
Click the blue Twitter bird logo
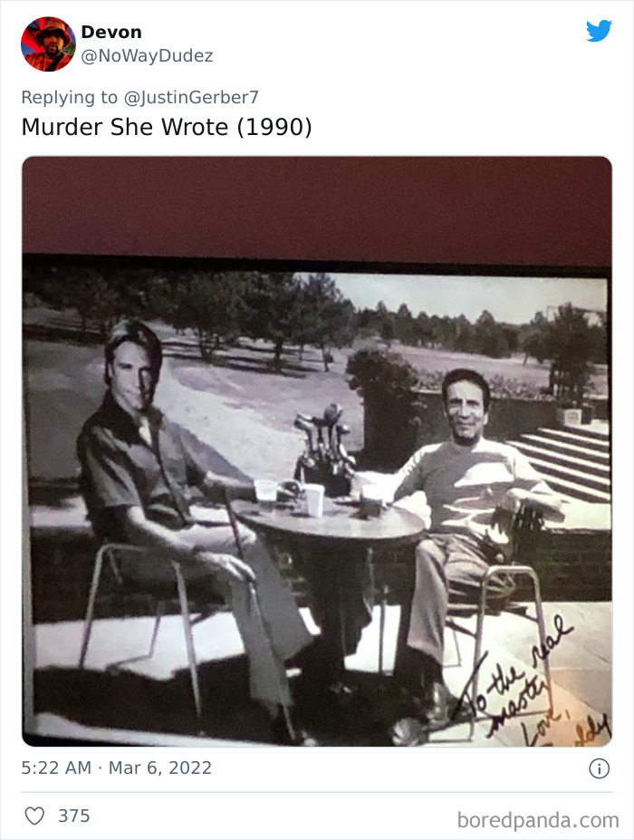coord(599,31)
